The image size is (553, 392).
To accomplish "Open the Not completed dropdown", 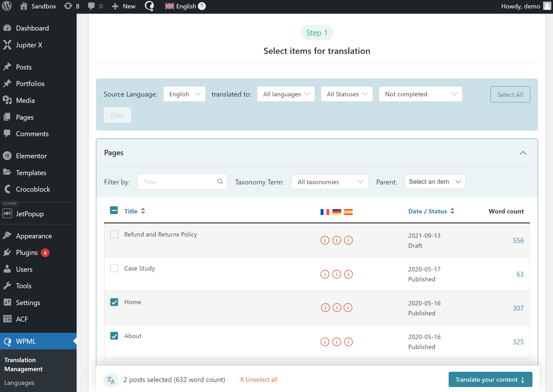I will (x=420, y=94).
